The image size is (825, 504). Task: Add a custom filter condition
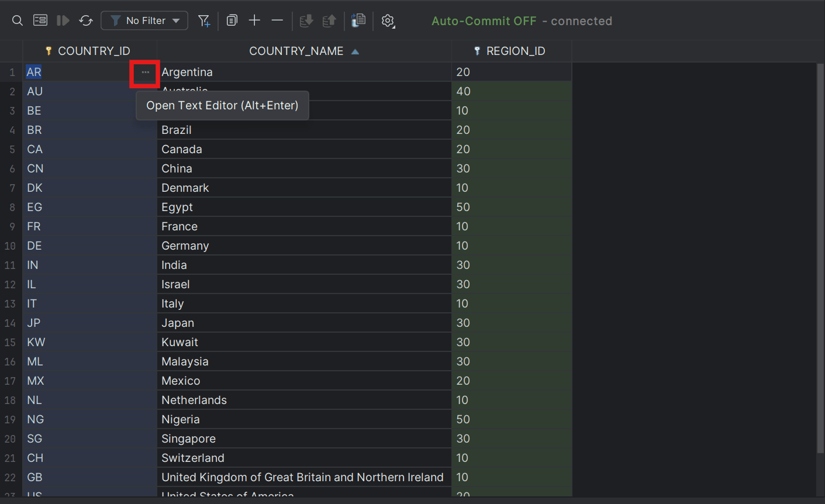[204, 20]
